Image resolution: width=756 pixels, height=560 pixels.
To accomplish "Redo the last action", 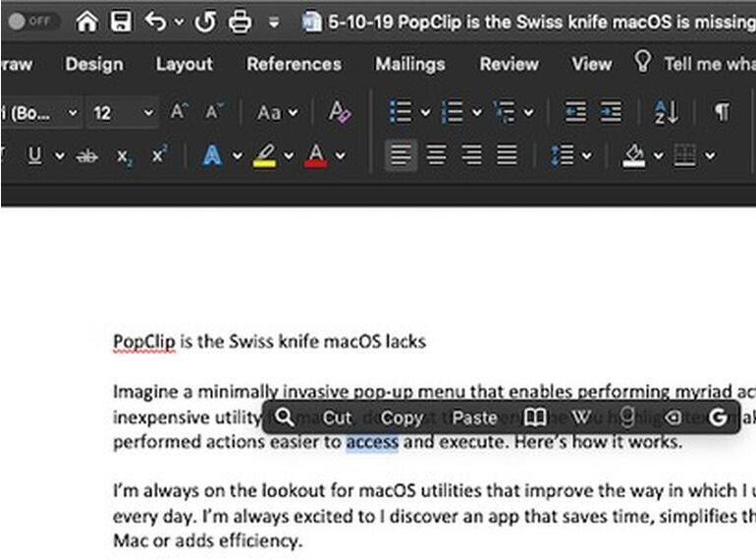I will tap(205, 22).
